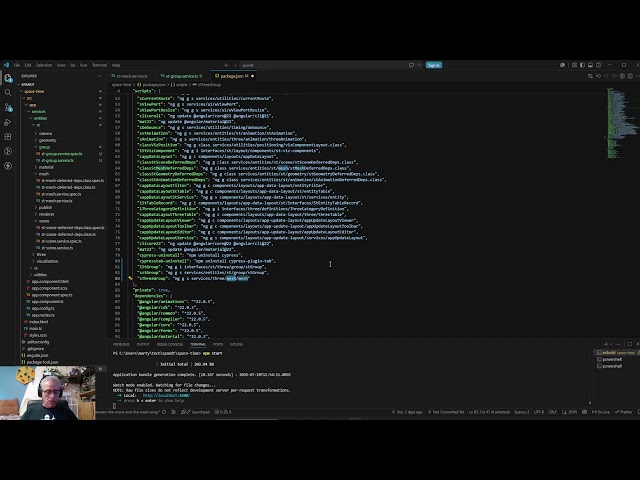640x480 pixels.
Task: Open the Edit menu
Action: click(28, 65)
